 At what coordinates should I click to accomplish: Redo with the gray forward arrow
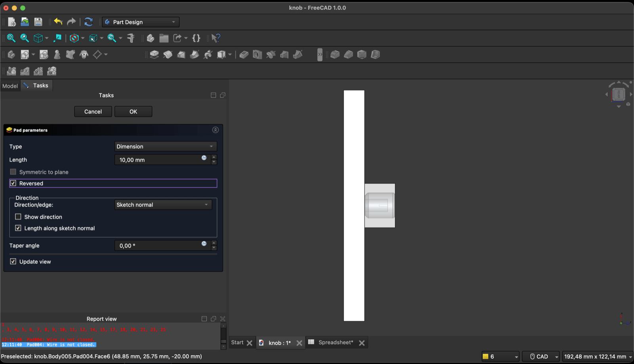tap(71, 22)
